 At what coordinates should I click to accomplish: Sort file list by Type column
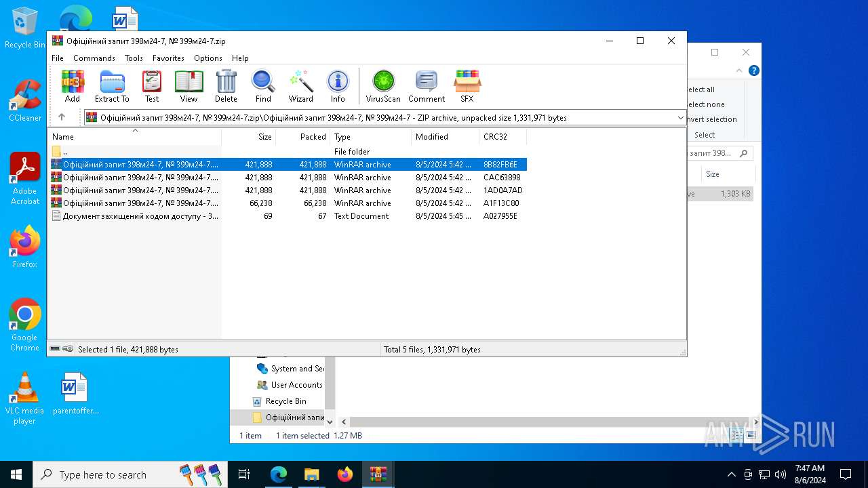[370, 137]
